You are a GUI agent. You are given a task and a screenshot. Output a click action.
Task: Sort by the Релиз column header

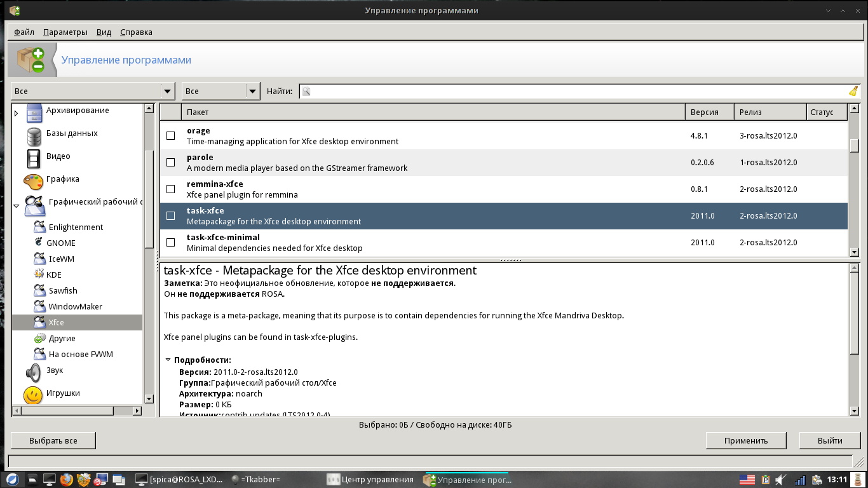coord(770,112)
